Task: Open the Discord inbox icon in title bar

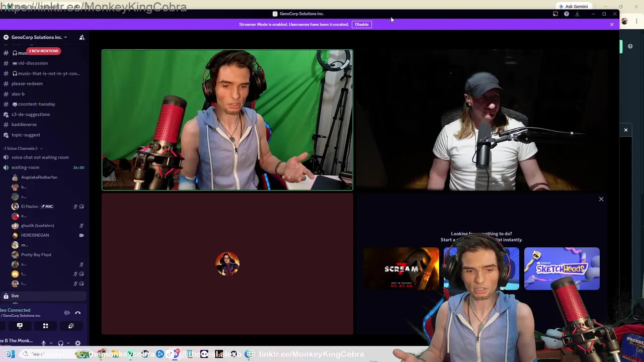Action: tap(555, 14)
